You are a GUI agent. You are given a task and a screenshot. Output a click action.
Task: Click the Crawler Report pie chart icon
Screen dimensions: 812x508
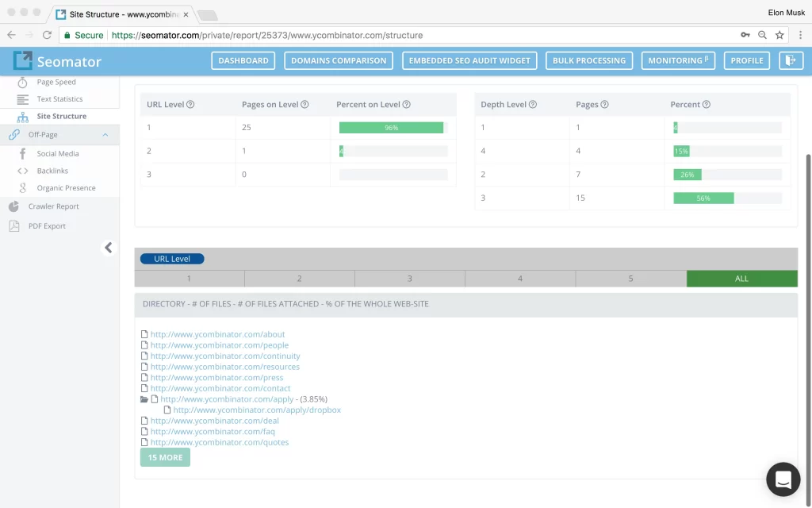point(14,206)
